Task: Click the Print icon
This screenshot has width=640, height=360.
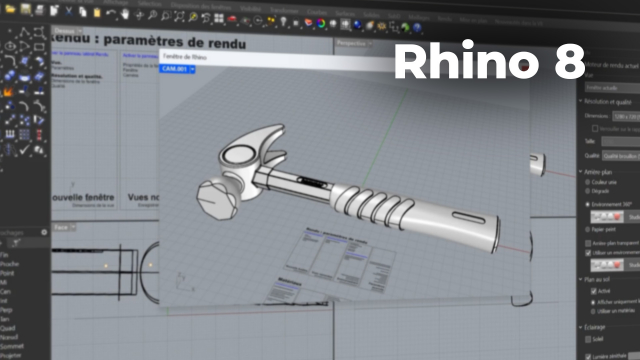Action: (40, 10)
